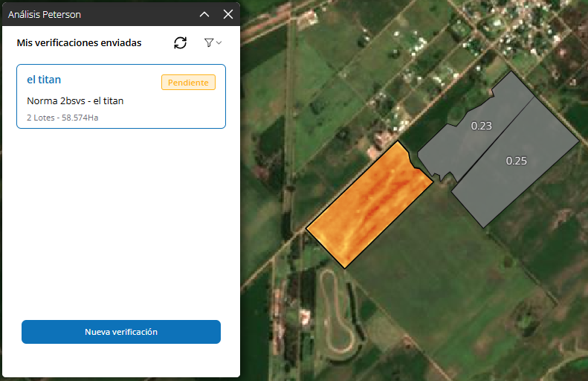Close the Análisis Peterson panel

click(228, 14)
